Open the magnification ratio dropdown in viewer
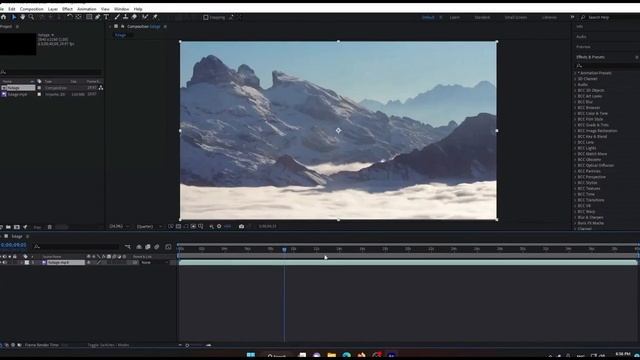The width and height of the screenshot is (640, 360). pyautogui.click(x=119, y=227)
